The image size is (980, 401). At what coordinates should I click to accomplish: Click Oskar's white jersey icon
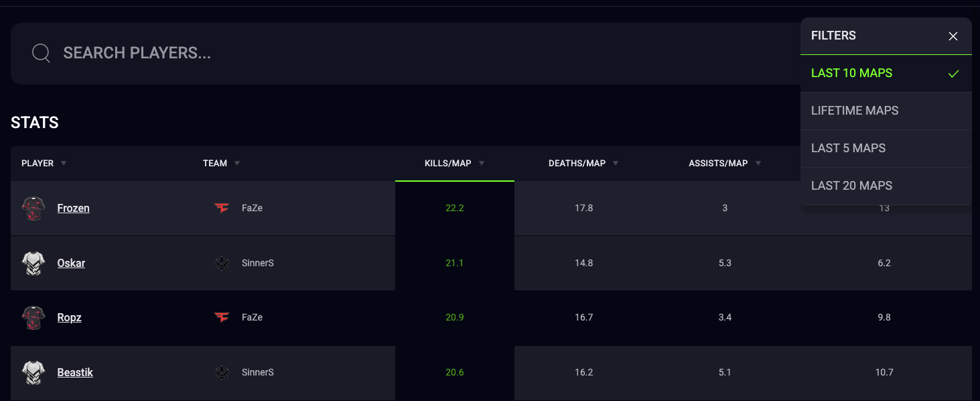[x=33, y=264]
